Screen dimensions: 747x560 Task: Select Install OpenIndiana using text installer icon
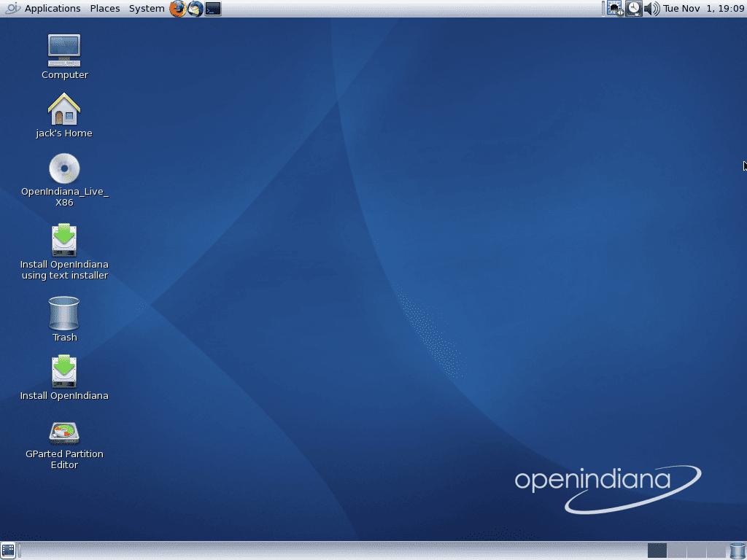point(64,240)
